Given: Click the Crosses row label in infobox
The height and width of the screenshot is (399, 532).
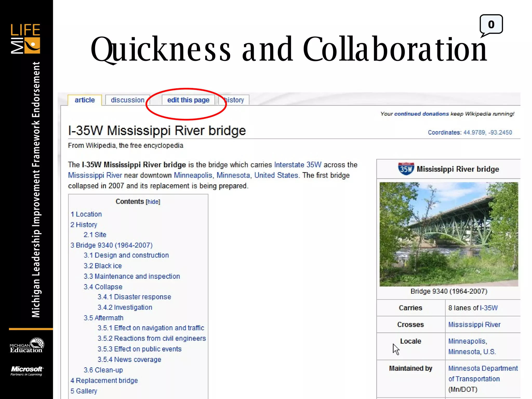Looking at the screenshot, I should [410, 325].
